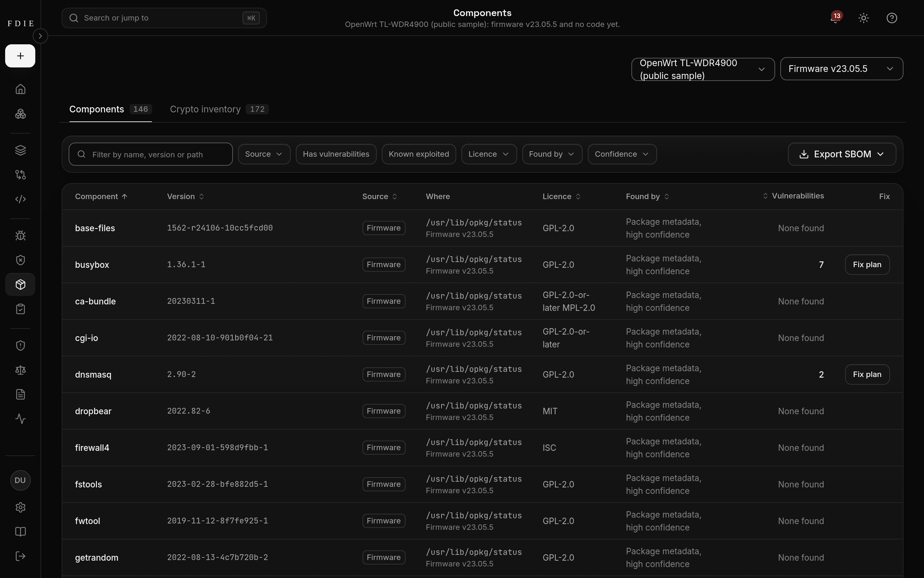Viewport: 924px width, 578px height.
Task: Open the document report icon in sidebar
Action: click(20, 394)
